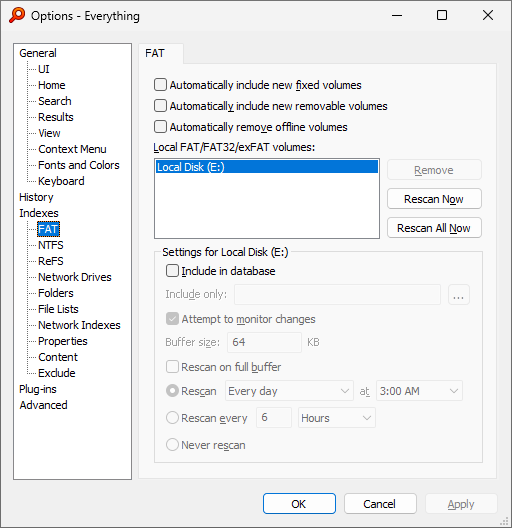Open NTFS index settings
The width and height of the screenshot is (512, 528).
(x=51, y=245)
